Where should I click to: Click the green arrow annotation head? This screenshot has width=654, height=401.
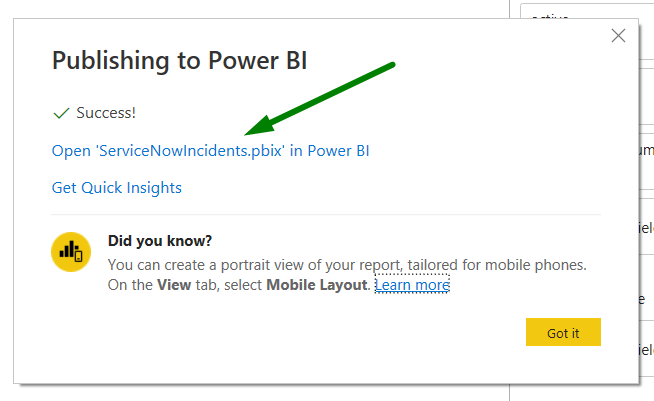click(256, 127)
